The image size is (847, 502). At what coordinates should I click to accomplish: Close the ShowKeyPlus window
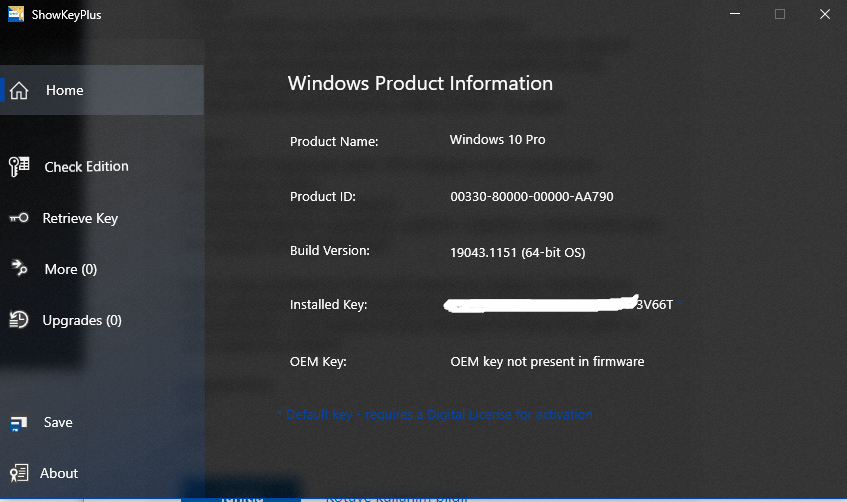[824, 14]
